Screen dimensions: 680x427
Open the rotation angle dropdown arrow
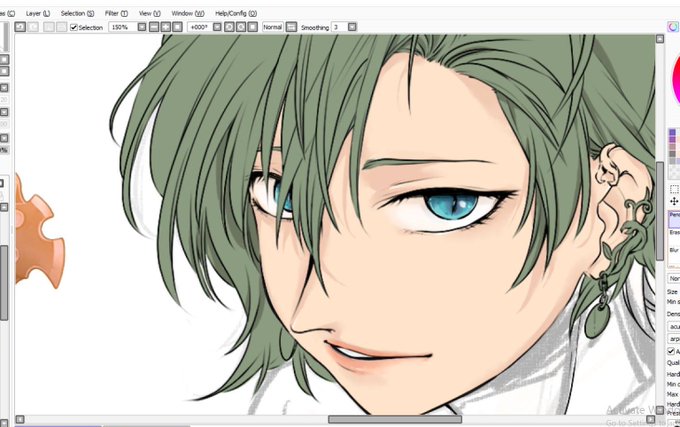click(x=217, y=27)
